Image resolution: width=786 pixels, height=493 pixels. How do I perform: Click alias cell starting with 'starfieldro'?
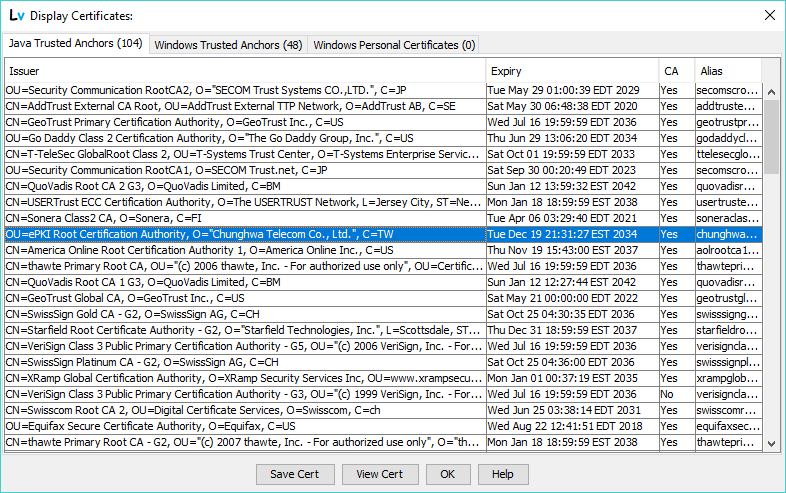click(728, 331)
